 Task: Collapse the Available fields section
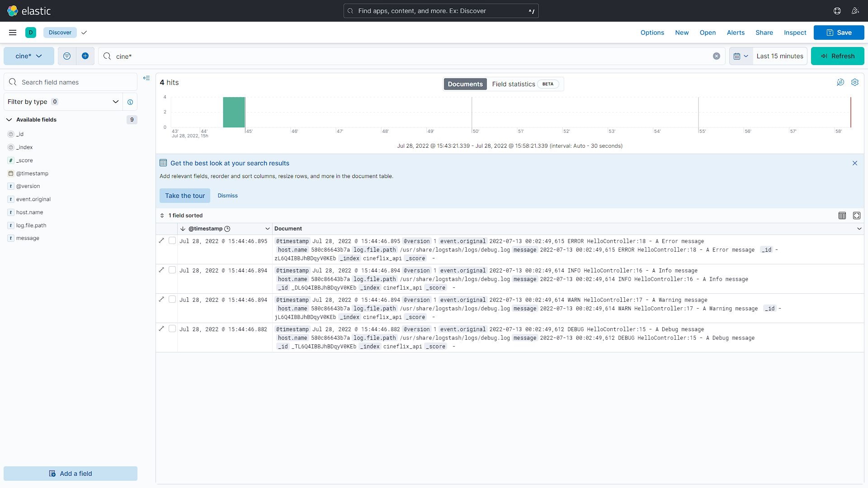(9, 120)
